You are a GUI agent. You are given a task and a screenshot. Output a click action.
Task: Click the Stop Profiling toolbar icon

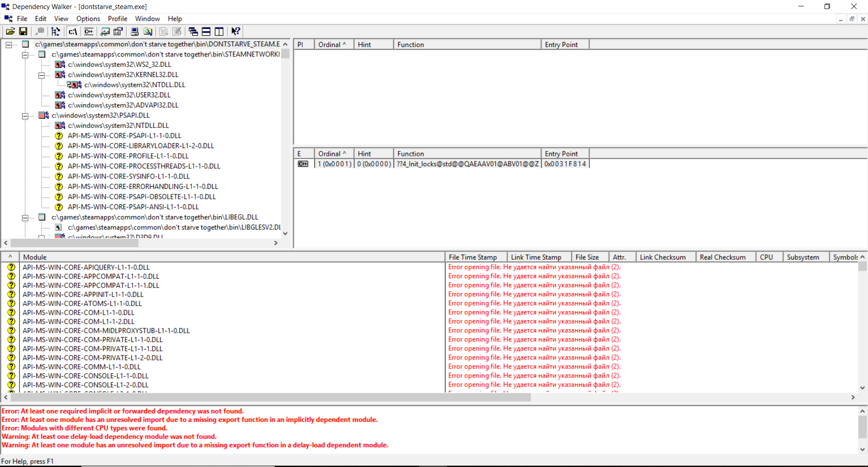[177, 31]
